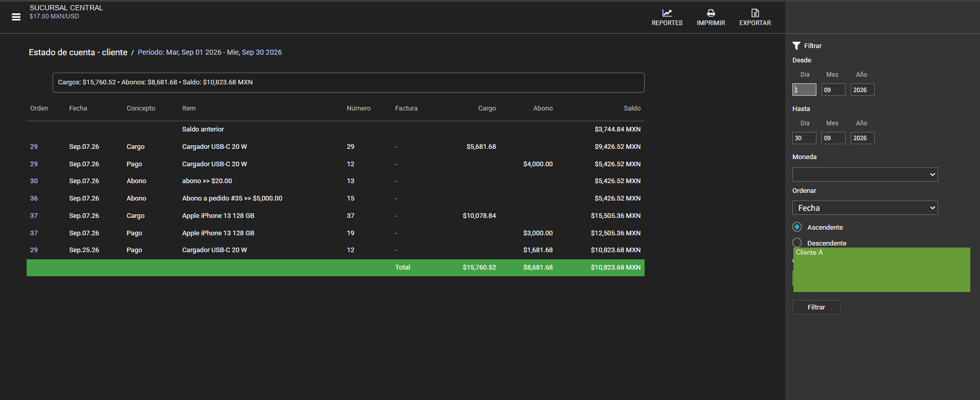Click the Saldo column header

coord(632,108)
